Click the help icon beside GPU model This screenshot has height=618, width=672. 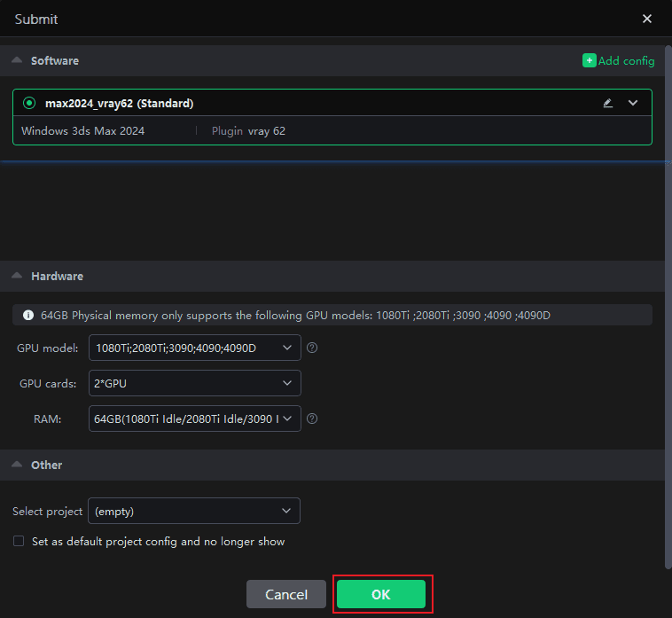[312, 348]
